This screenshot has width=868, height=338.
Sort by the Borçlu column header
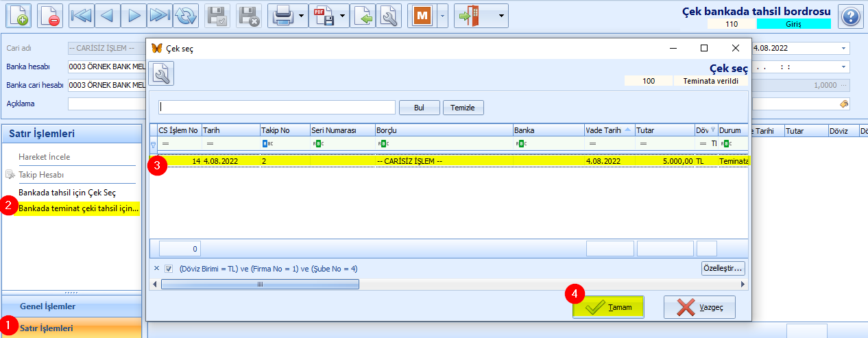pos(444,130)
